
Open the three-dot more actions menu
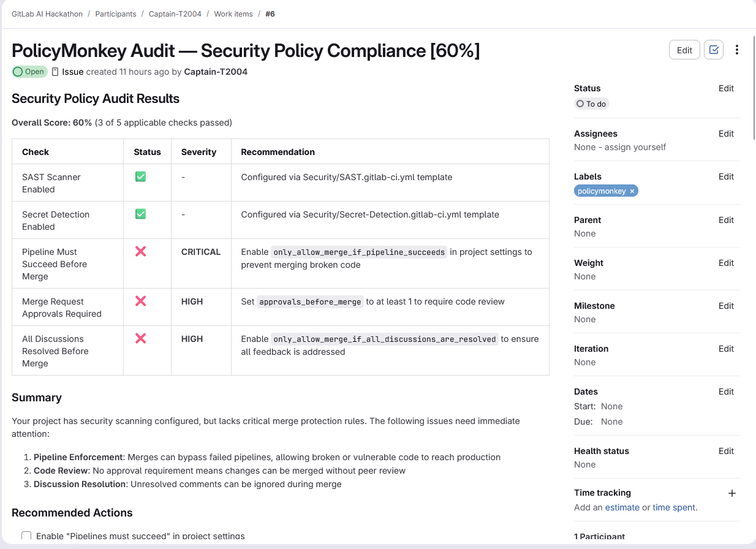coord(737,50)
